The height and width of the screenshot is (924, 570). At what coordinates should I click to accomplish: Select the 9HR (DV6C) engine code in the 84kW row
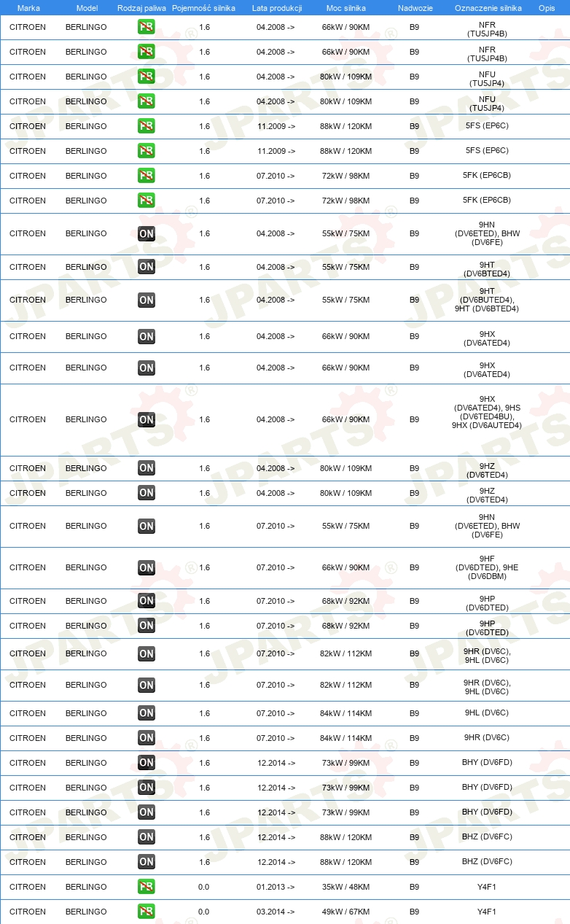[487, 738]
